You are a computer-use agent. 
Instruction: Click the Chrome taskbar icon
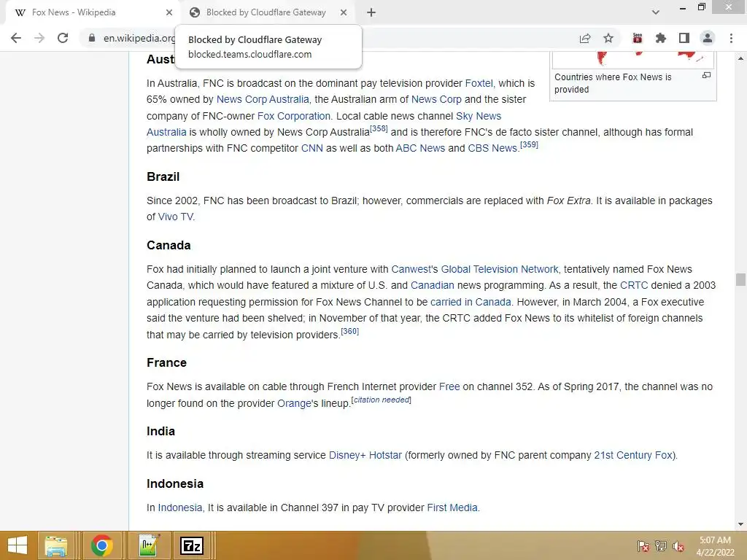pos(102,545)
